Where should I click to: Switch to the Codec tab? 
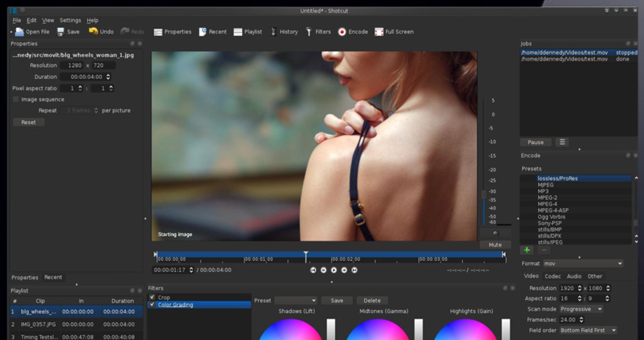coord(552,276)
